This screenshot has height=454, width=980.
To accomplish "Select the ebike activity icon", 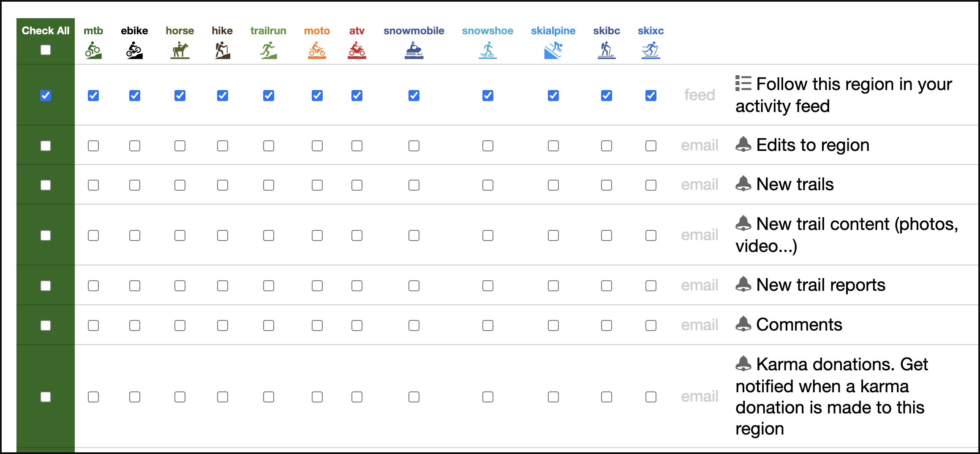I will coord(134,50).
